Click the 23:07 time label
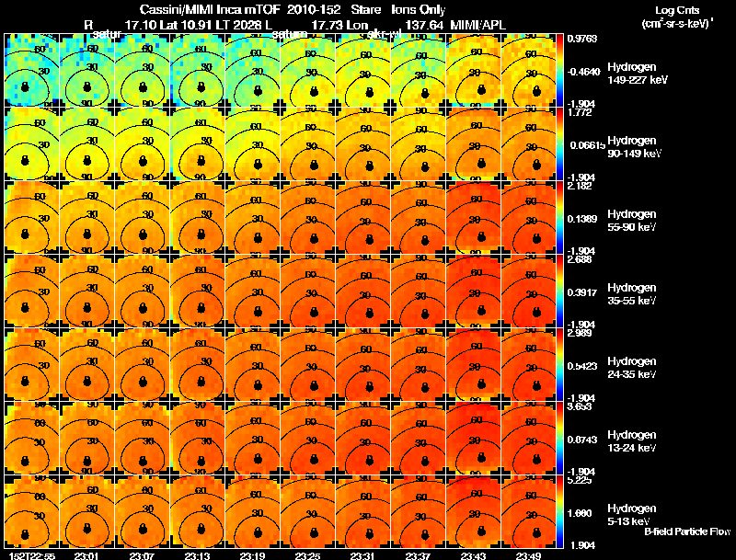This screenshot has width=736, height=560. [x=142, y=555]
